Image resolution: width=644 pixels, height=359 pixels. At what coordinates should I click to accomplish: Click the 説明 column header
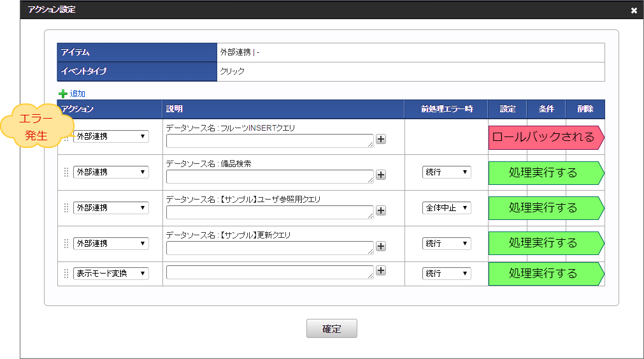[283, 109]
